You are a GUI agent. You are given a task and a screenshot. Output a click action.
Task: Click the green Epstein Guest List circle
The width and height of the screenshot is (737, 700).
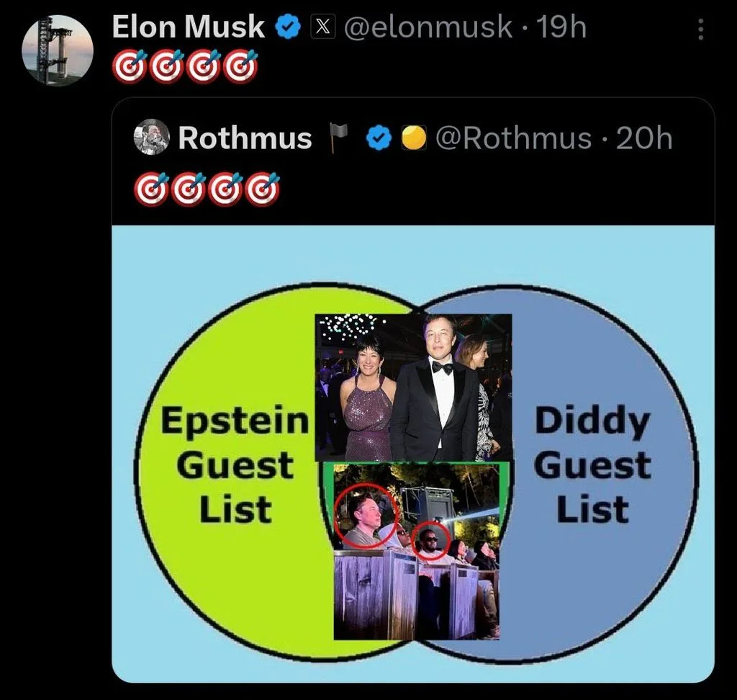click(x=225, y=470)
